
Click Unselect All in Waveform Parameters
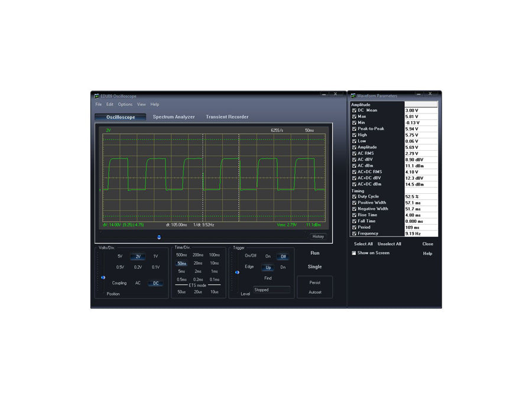pyautogui.click(x=390, y=244)
